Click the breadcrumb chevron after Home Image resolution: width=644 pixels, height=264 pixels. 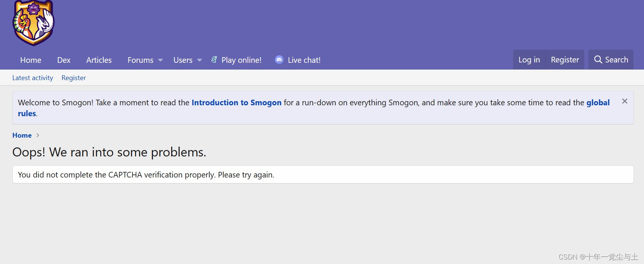[x=38, y=135]
